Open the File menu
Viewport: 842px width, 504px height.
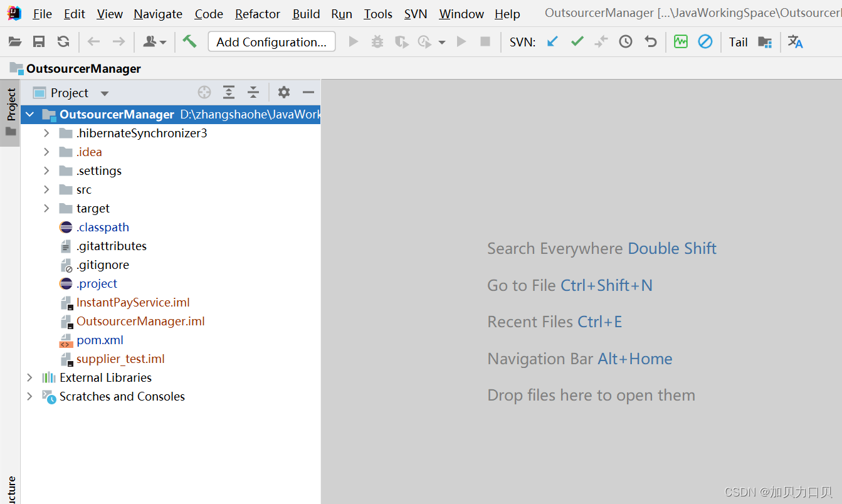pyautogui.click(x=43, y=14)
